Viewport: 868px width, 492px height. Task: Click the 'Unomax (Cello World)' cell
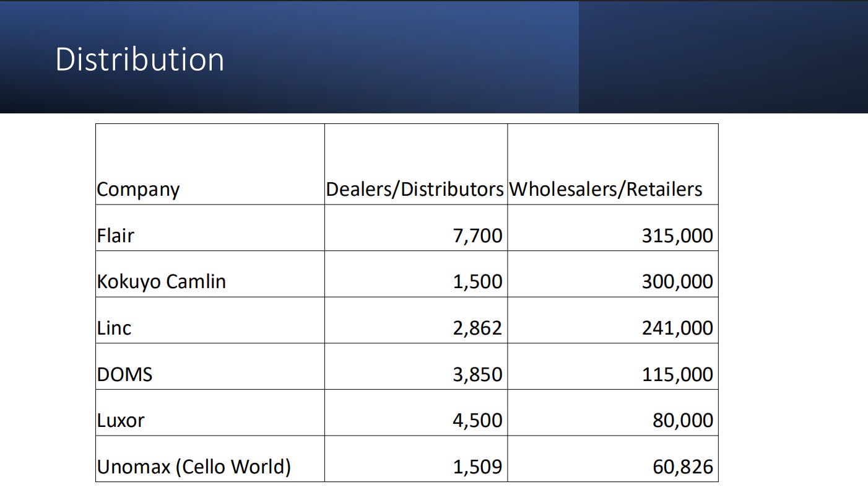point(210,459)
